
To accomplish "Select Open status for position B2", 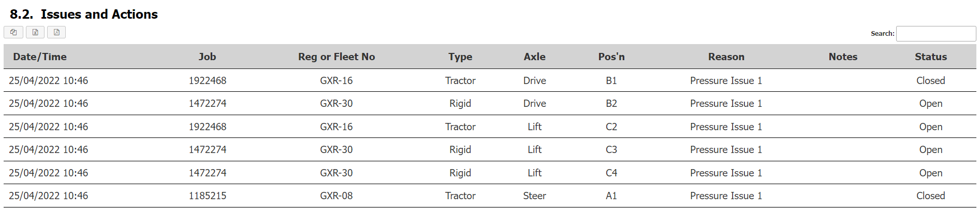I will (931, 103).
